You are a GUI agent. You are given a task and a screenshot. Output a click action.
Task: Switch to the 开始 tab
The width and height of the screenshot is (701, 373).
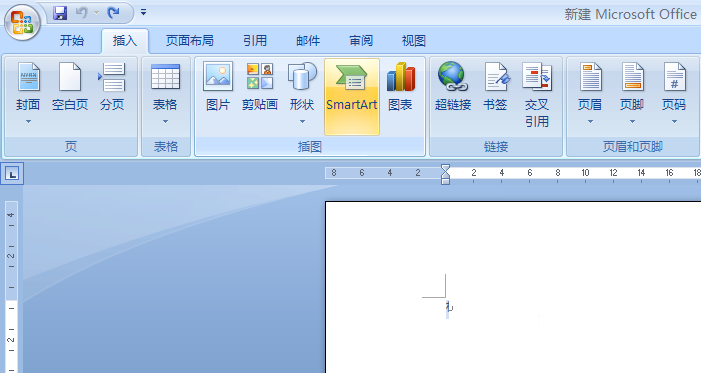(x=72, y=41)
